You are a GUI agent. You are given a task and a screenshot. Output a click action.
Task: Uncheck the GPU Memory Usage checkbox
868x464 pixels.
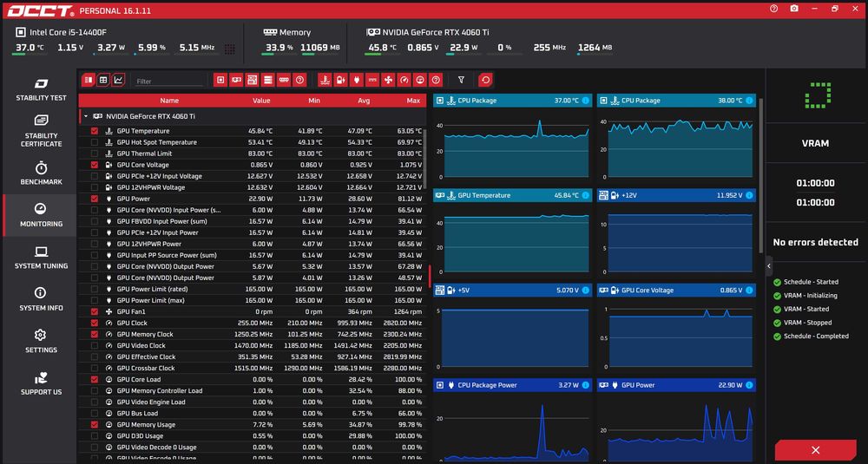coord(94,425)
